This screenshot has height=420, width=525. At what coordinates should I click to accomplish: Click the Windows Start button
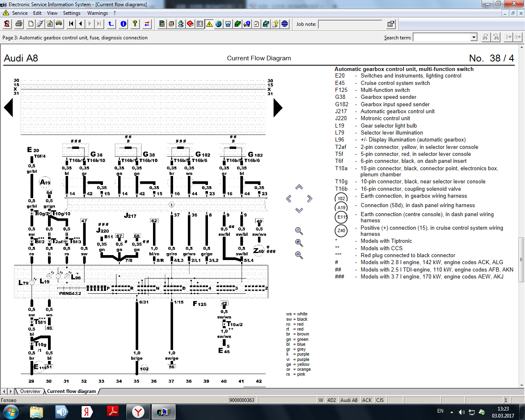tap(11, 411)
